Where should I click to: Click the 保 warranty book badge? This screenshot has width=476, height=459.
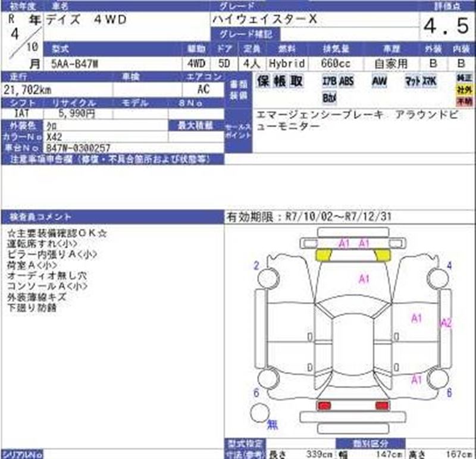pyautogui.click(x=263, y=81)
